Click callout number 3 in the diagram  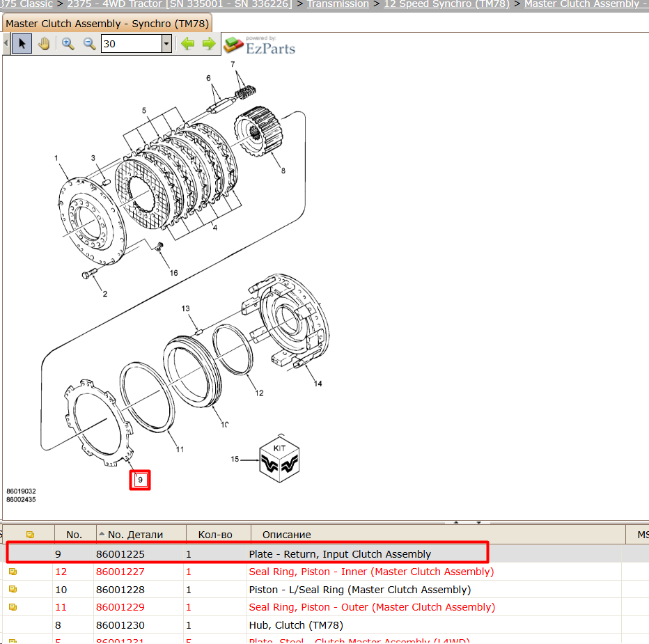pos(93,158)
